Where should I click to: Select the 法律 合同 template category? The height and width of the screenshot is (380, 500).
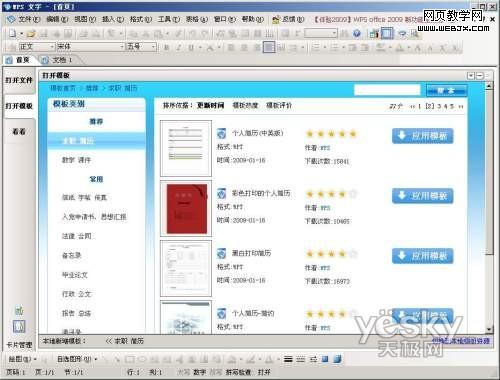pyautogui.click(x=76, y=236)
